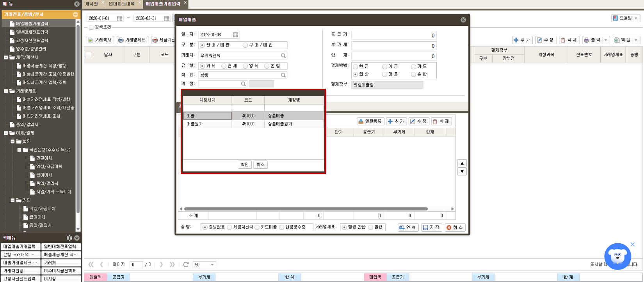644x282 pixels.
Task: Click the 거래복사 toolbar button
Action: (x=100, y=40)
